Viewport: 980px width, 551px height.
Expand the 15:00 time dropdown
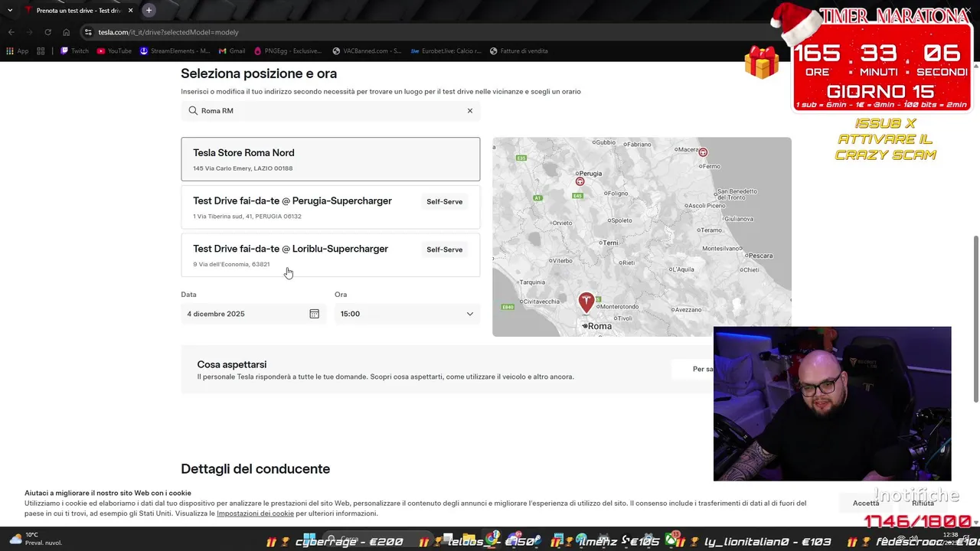tap(407, 314)
